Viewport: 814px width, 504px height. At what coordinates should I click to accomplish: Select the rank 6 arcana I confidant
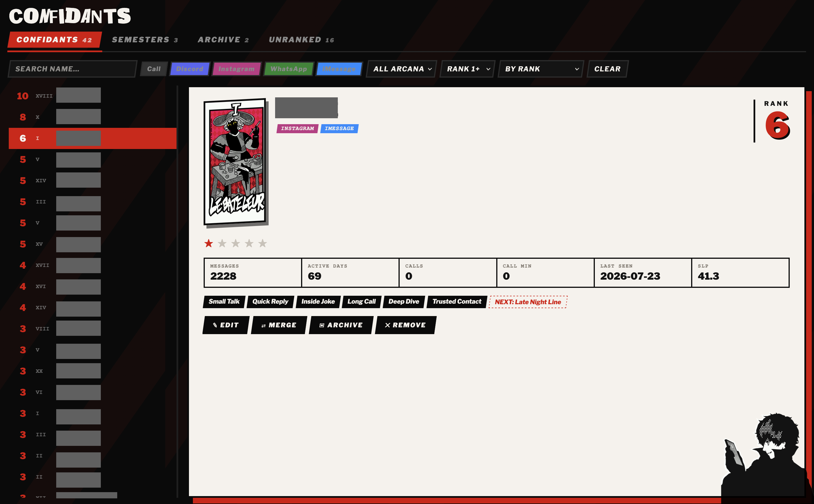coord(92,138)
